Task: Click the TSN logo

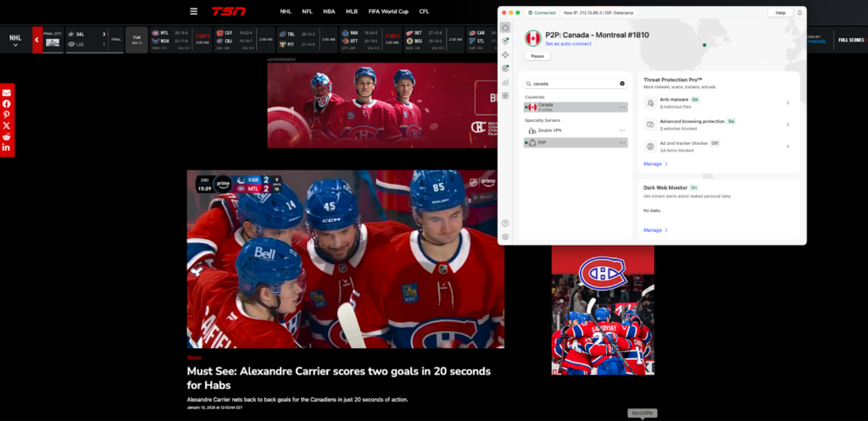Action: pyautogui.click(x=228, y=11)
